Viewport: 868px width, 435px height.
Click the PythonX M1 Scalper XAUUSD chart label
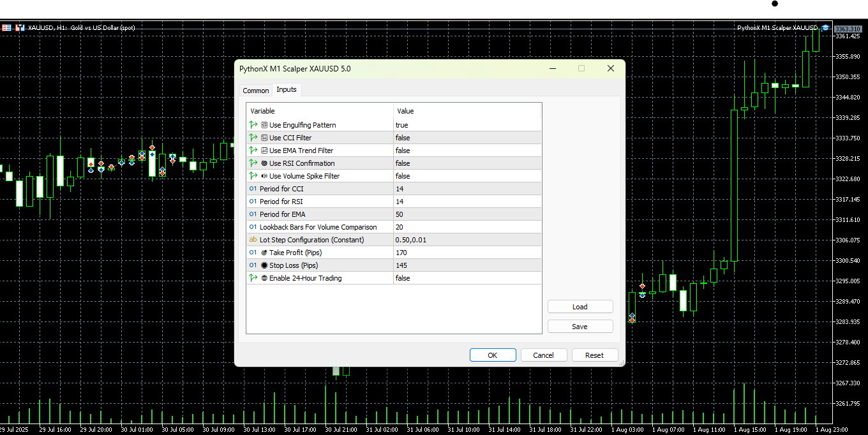(x=777, y=28)
